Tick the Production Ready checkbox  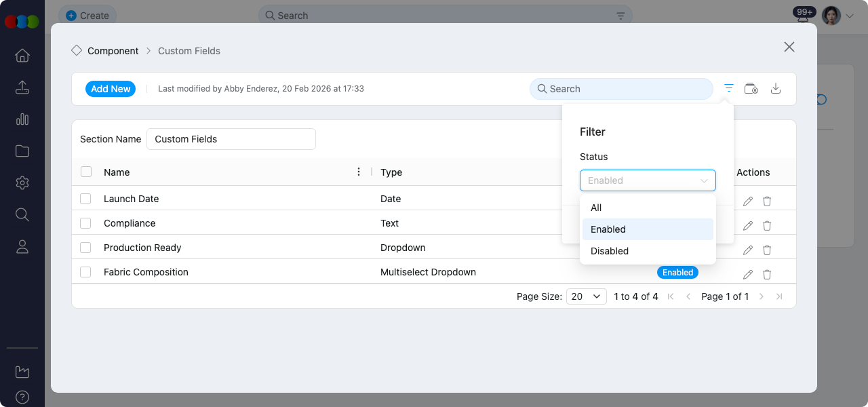[x=85, y=248]
